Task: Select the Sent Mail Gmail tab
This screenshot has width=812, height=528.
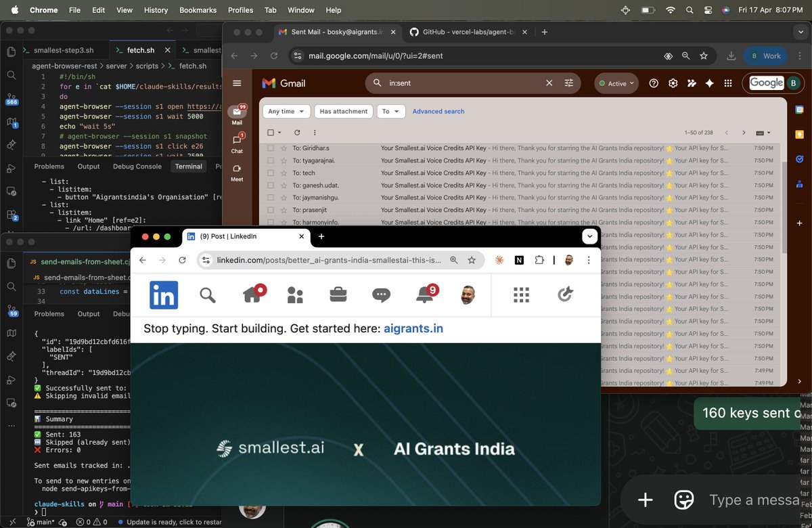Action: (337, 32)
